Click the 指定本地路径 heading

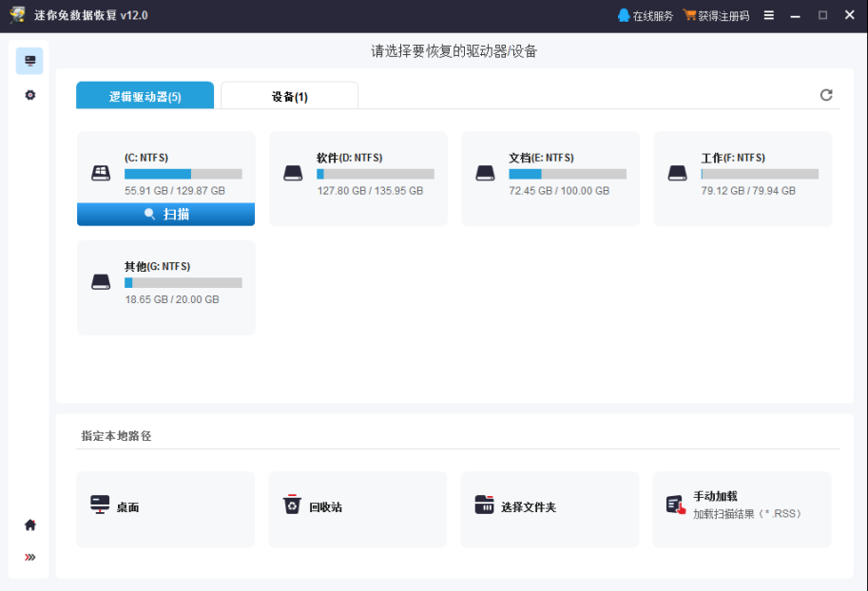[x=116, y=435]
